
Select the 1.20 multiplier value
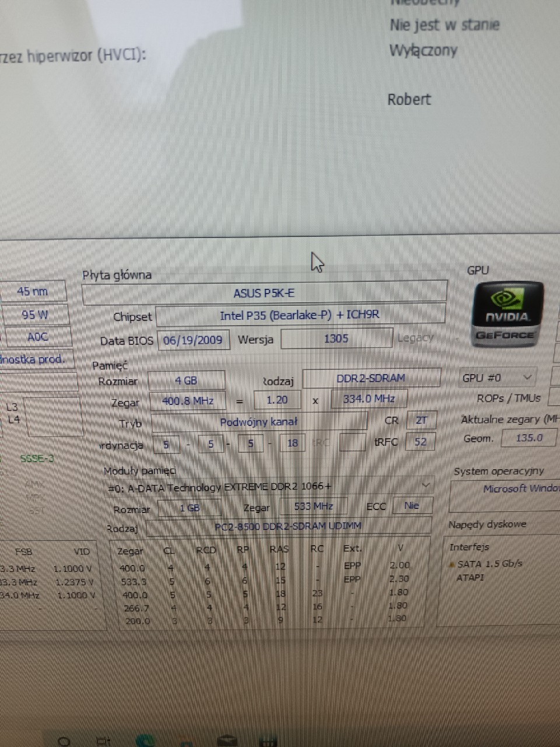[277, 400]
